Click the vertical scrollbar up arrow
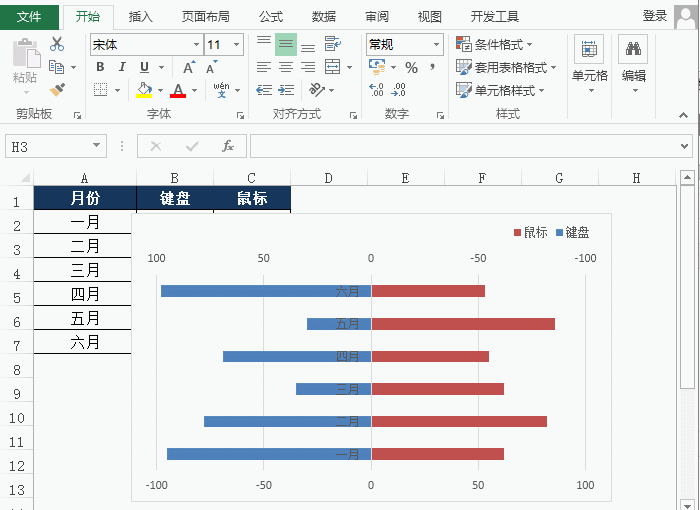The image size is (700, 510). 687,177
